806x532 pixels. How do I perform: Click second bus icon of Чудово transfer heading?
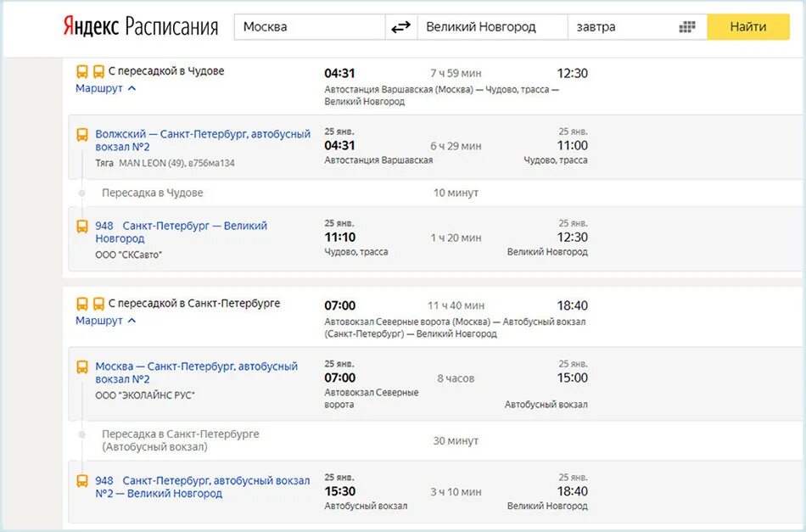click(98, 71)
